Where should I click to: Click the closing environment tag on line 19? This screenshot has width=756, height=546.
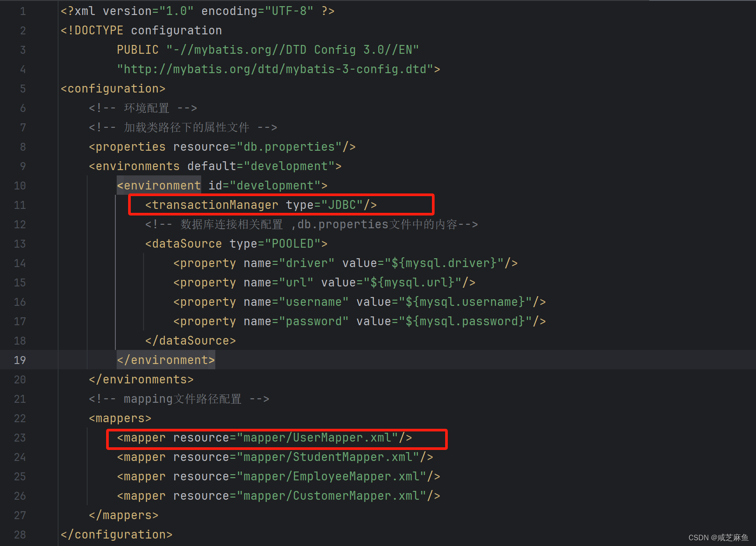coord(166,360)
